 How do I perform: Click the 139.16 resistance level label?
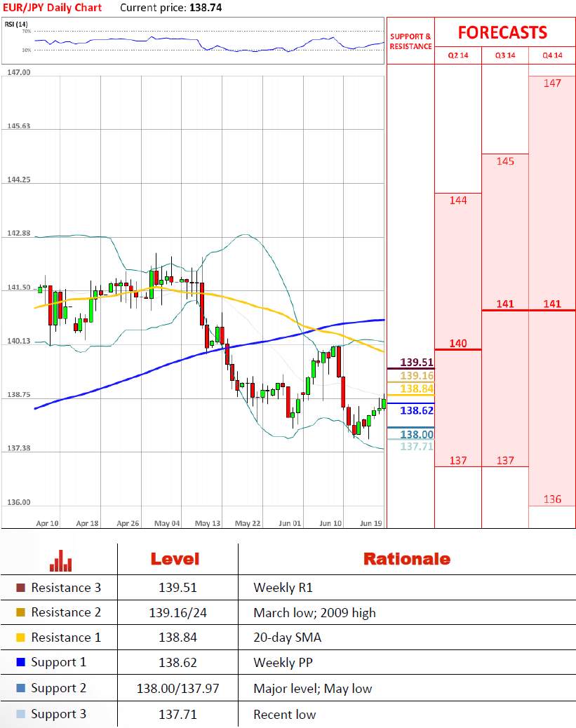pos(417,376)
